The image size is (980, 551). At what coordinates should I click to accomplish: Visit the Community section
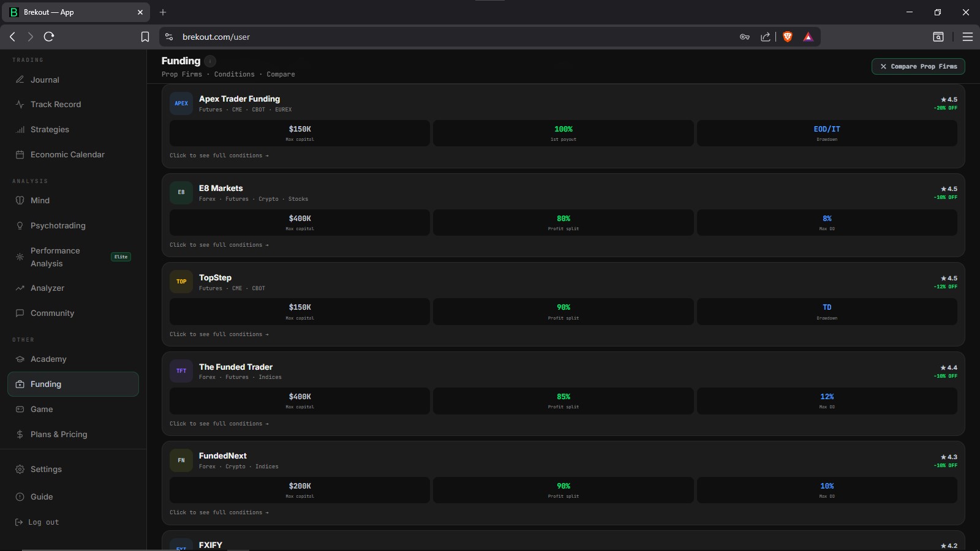73,313
